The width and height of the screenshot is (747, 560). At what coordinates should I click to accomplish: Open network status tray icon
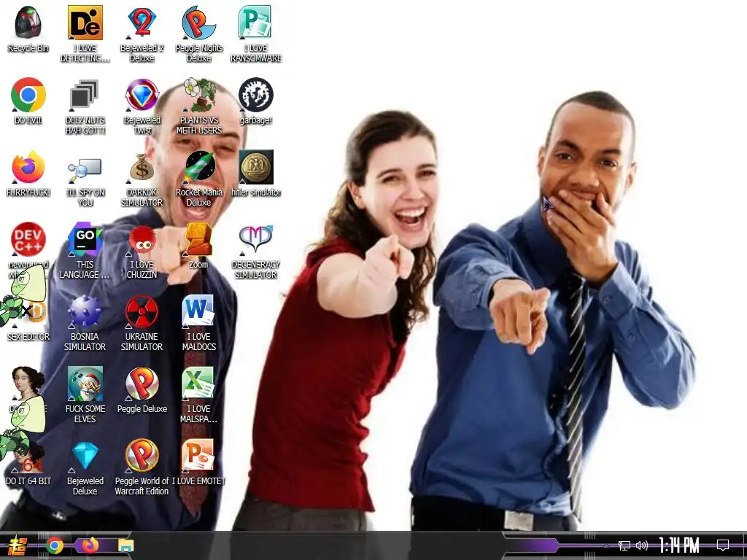tap(624, 545)
